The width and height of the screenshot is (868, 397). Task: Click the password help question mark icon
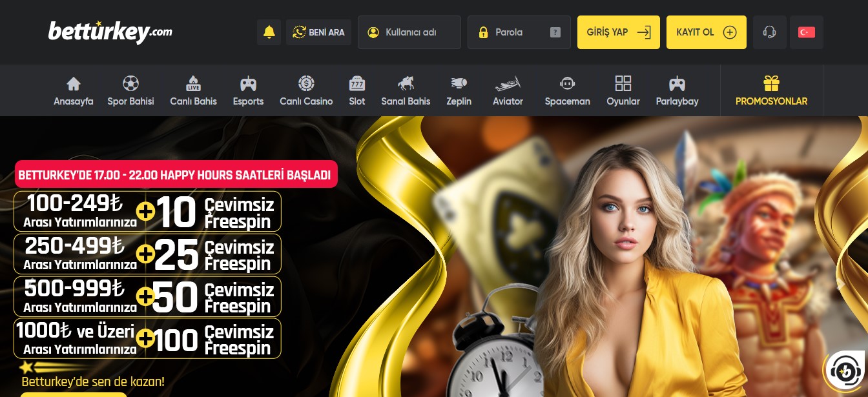tap(555, 32)
